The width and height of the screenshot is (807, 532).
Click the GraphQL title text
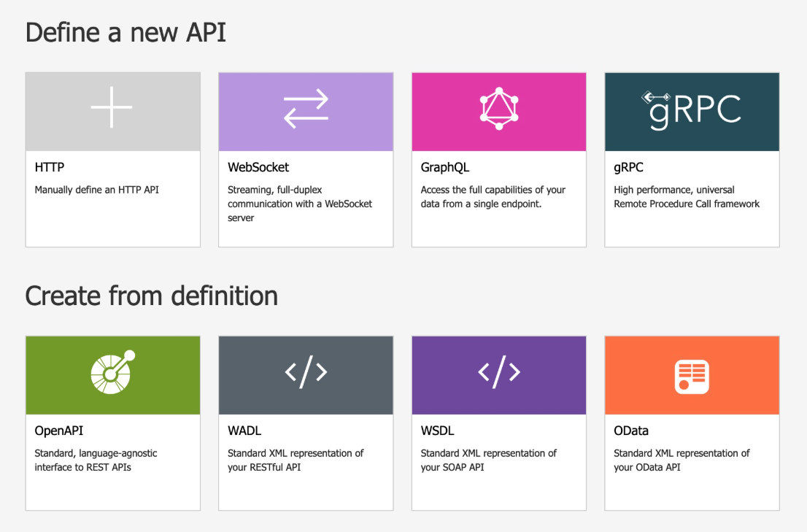[x=445, y=168]
